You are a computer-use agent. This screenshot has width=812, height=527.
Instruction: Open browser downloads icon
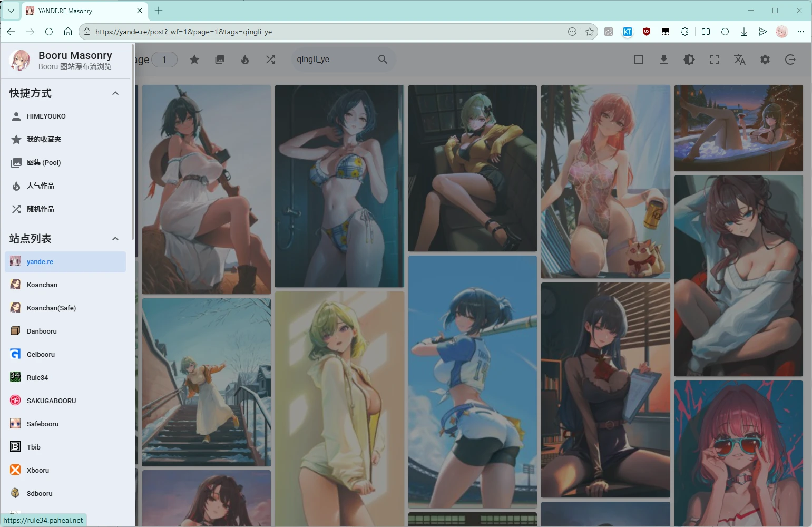click(744, 32)
